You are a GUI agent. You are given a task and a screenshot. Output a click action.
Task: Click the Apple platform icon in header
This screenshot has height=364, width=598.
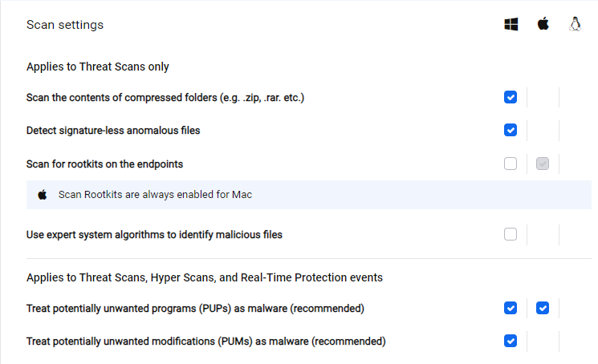pyautogui.click(x=543, y=24)
